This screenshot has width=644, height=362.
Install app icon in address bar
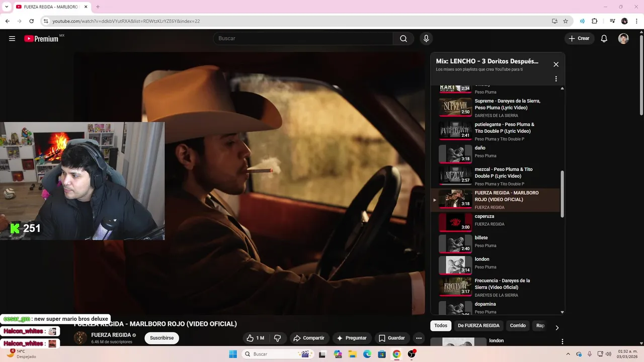[x=554, y=21]
